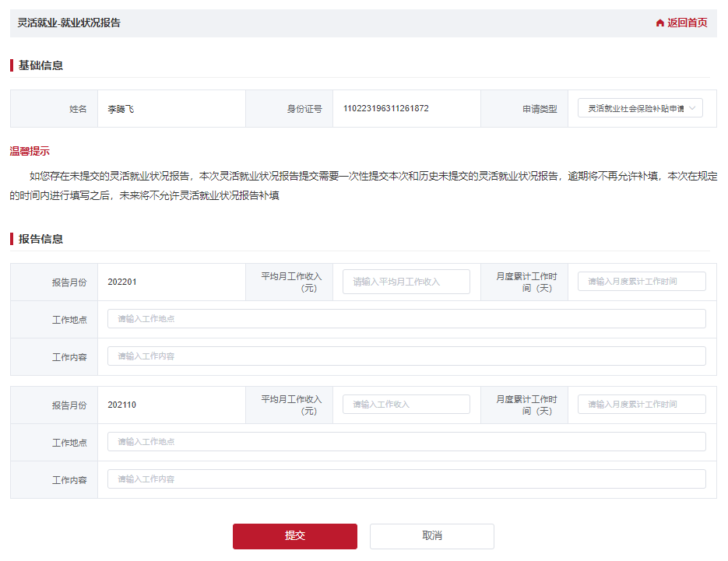
Task: Click the 报告月份 value 202110
Action: (122, 405)
